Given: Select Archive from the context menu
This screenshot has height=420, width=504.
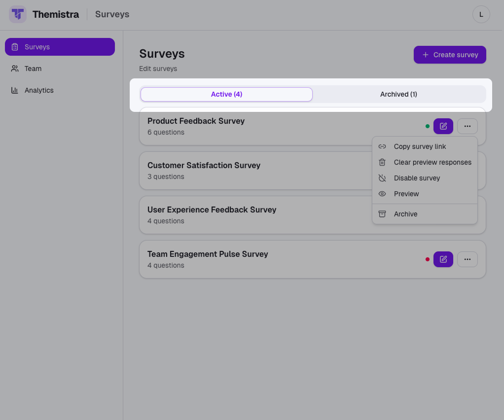Looking at the screenshot, I should point(406,213).
